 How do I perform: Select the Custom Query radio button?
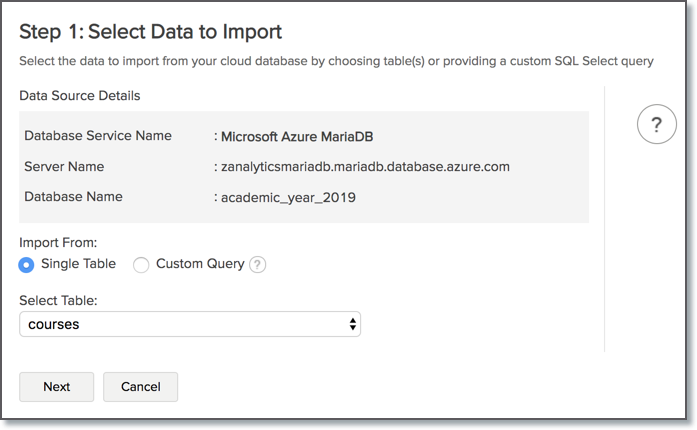(141, 265)
